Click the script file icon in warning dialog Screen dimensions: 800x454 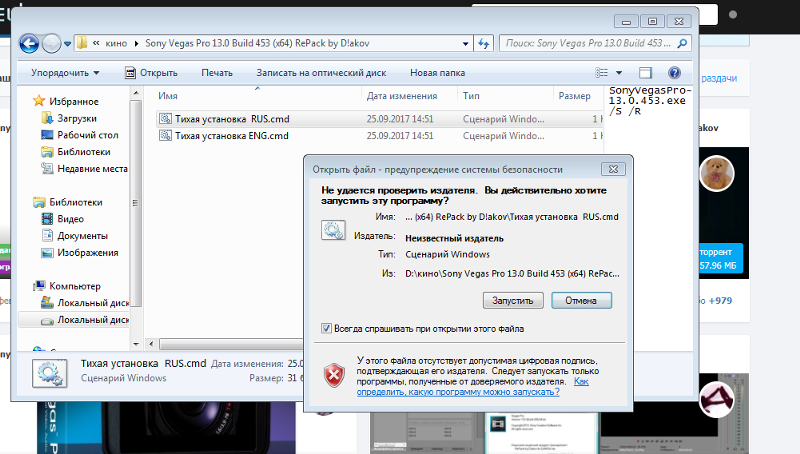[x=333, y=230]
